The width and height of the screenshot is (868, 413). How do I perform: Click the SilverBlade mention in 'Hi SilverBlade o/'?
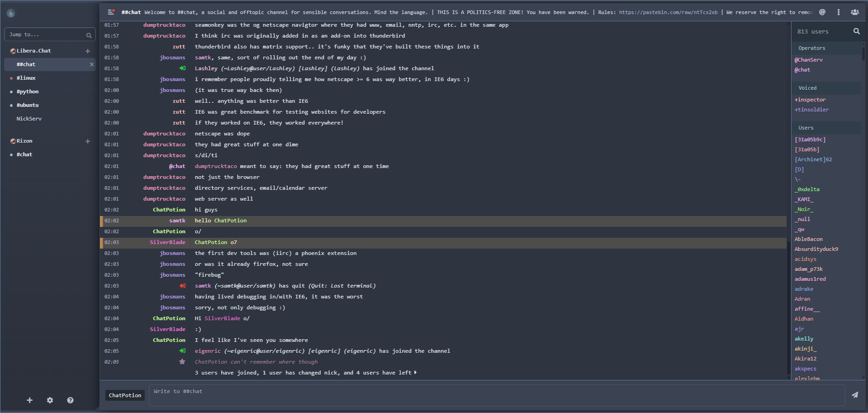222,318
